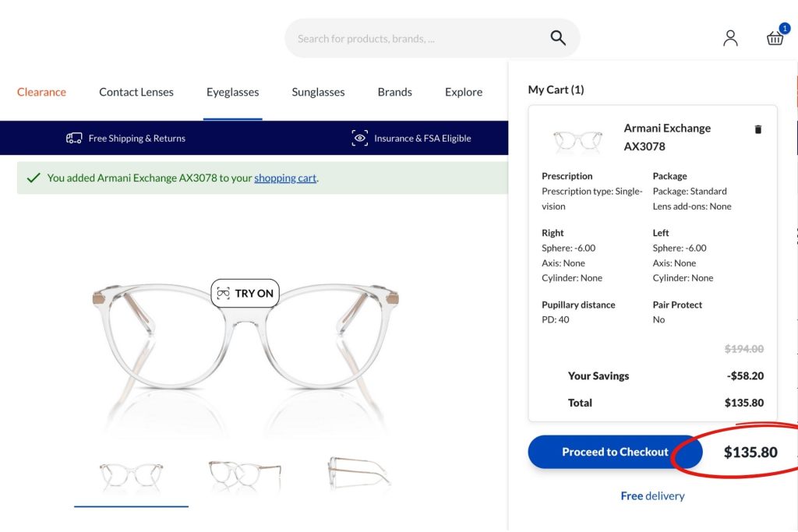The width and height of the screenshot is (798, 532).
Task: Open the shopping cart link in banner
Action: click(x=285, y=178)
